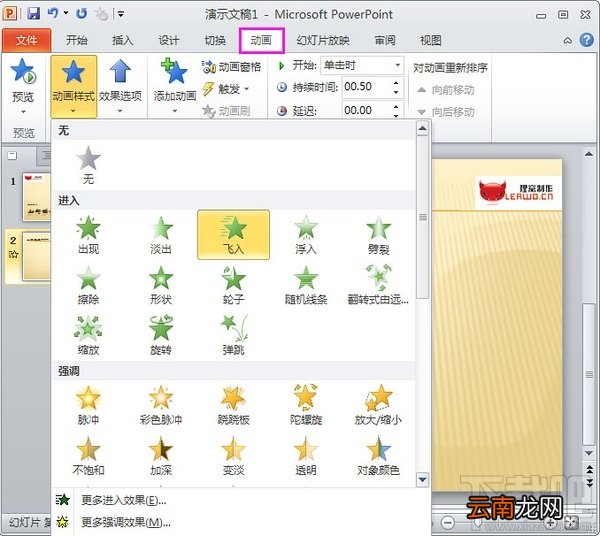Open PowerPoint Help question mark
This screenshot has width=600, height=536.
click(x=587, y=40)
